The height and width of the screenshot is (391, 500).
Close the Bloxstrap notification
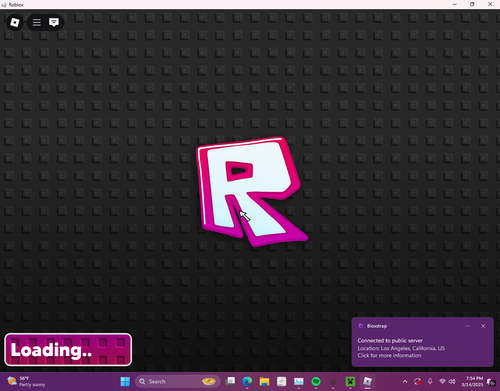coord(483,326)
